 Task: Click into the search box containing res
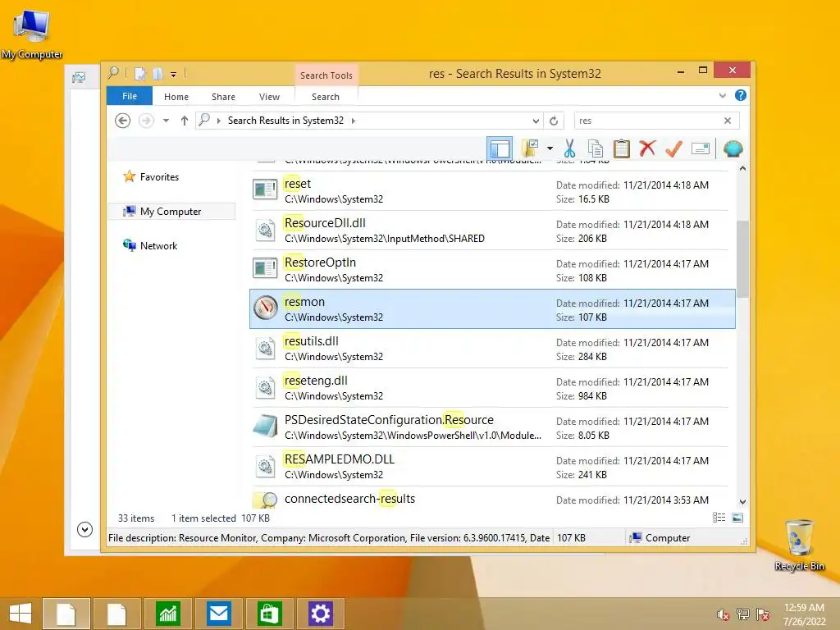coord(648,121)
